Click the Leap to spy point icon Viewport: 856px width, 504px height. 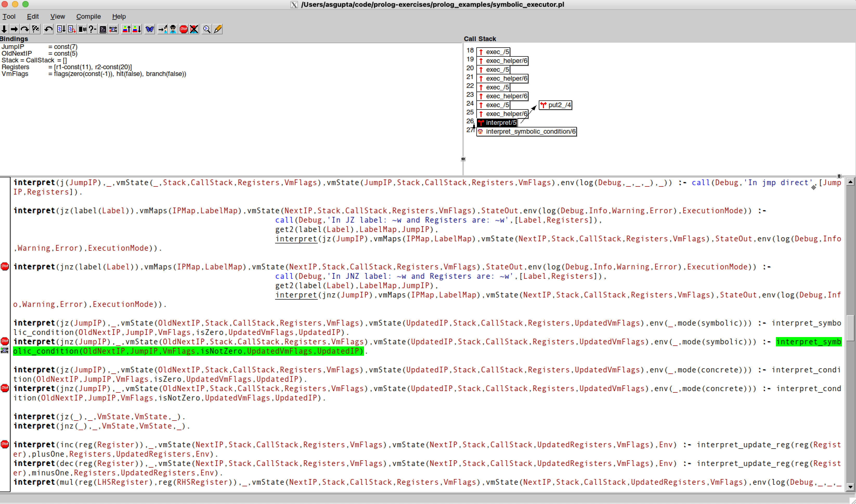click(x=162, y=29)
